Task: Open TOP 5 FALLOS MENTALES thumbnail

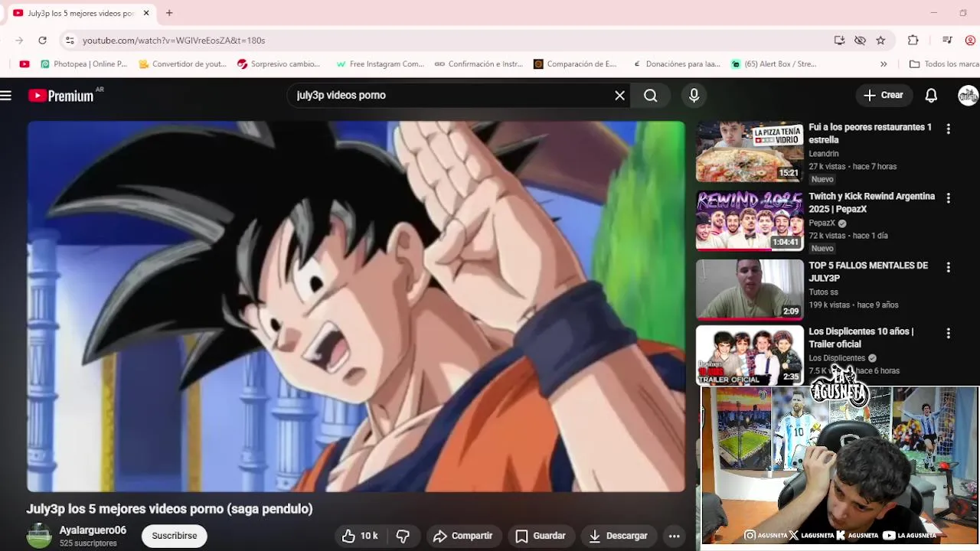Action: tap(749, 289)
